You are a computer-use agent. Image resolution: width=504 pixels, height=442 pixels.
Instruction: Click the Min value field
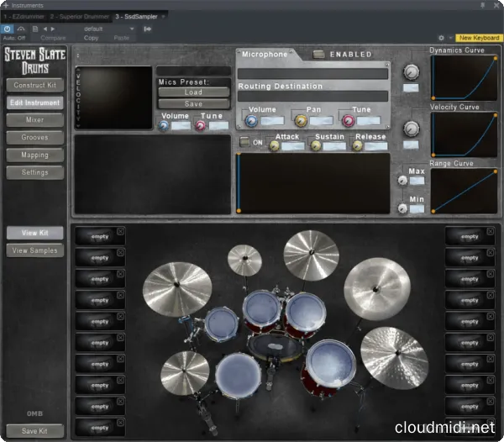click(x=417, y=209)
